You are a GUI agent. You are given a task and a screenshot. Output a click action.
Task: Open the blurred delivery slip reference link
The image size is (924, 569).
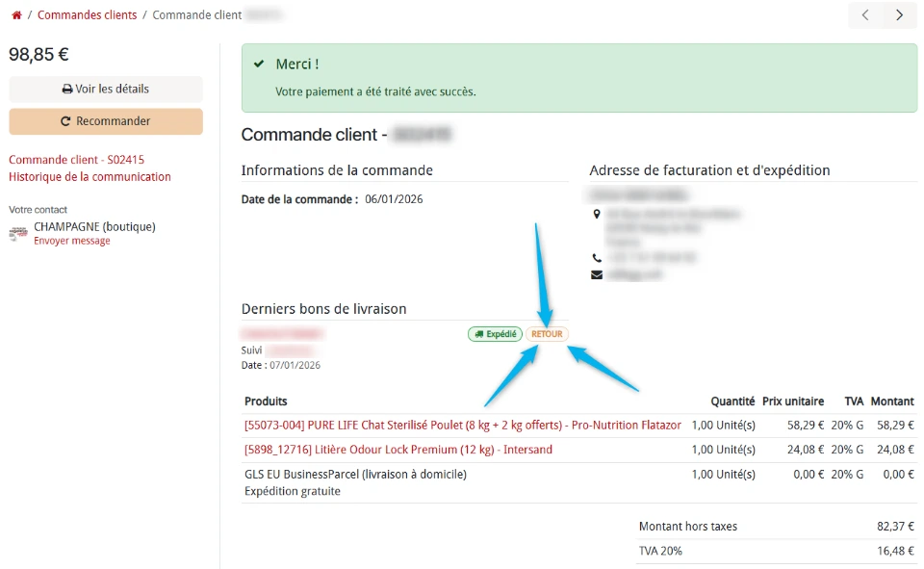(x=282, y=333)
